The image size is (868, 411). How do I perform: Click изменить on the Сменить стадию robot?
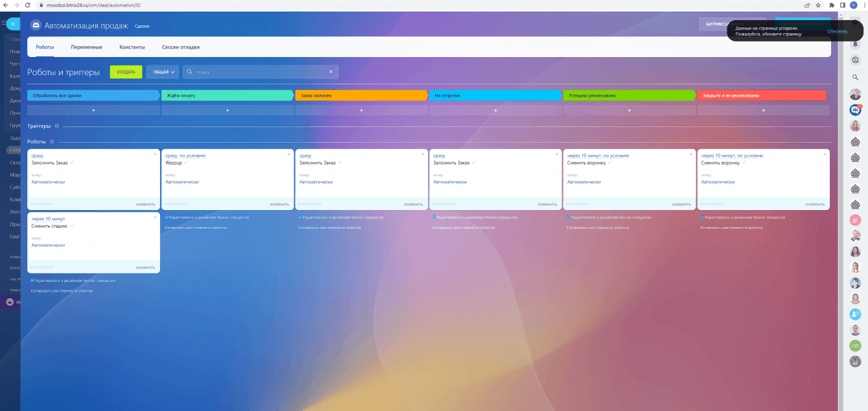click(x=145, y=267)
